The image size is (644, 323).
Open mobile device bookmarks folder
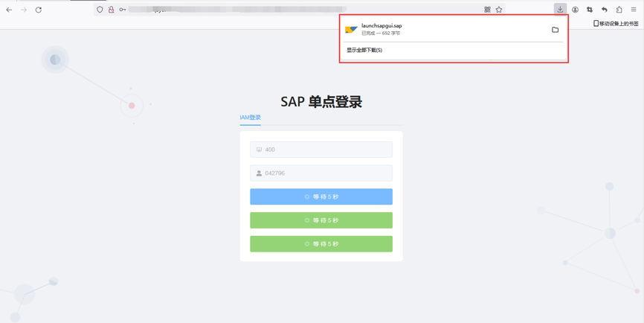[616, 24]
